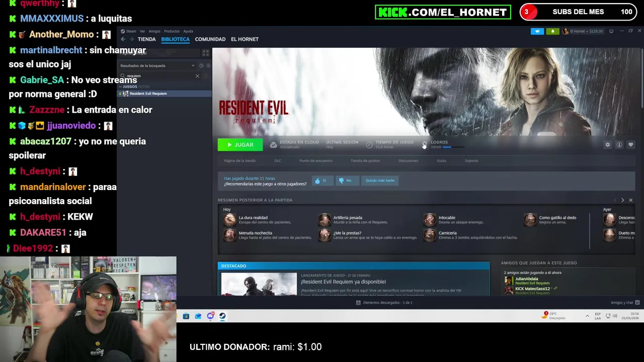Click the cloud status icon

point(273,145)
